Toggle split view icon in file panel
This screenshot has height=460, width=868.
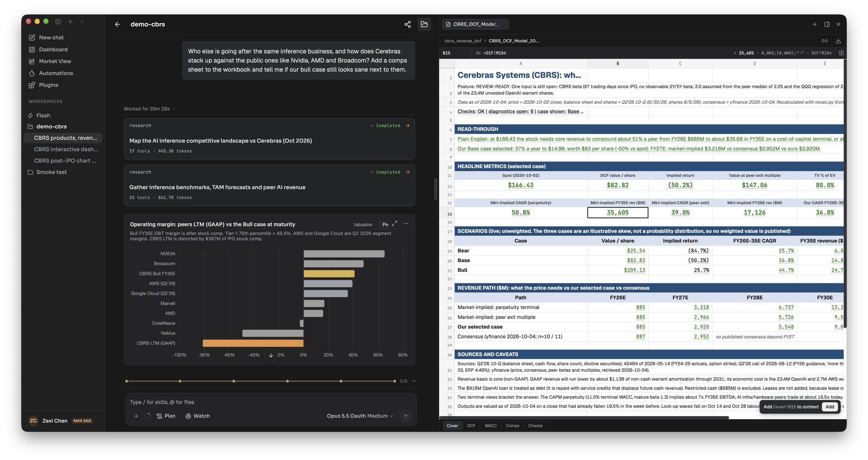827,24
